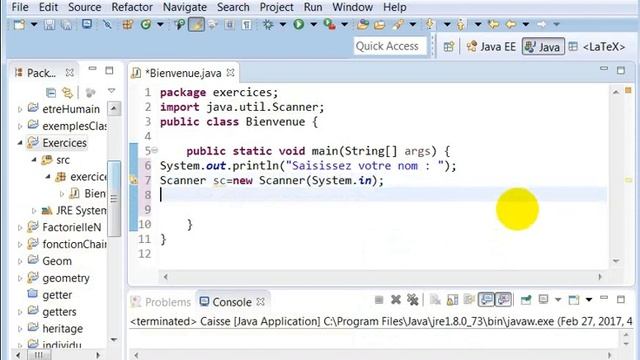Click the Debug bug icon
The width and height of the screenshot is (640, 360).
[268, 25]
